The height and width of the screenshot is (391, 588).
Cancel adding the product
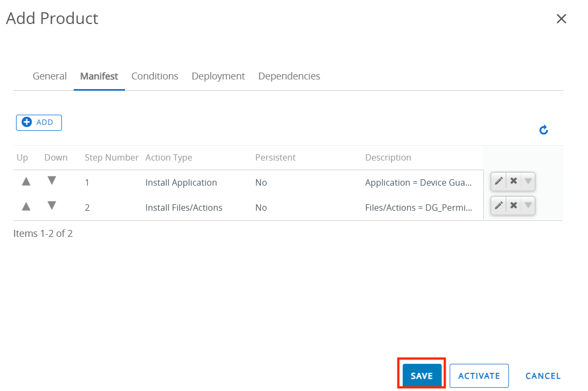[543, 376]
